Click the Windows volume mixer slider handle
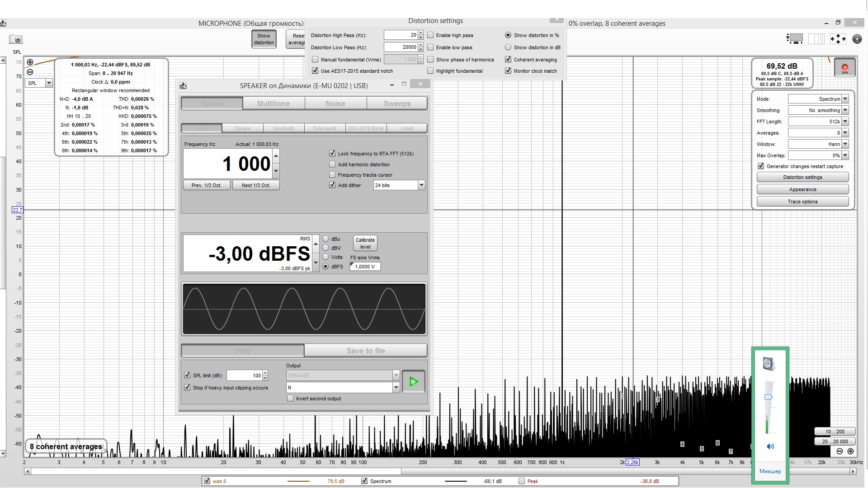This screenshot has width=868, height=488. click(x=769, y=397)
